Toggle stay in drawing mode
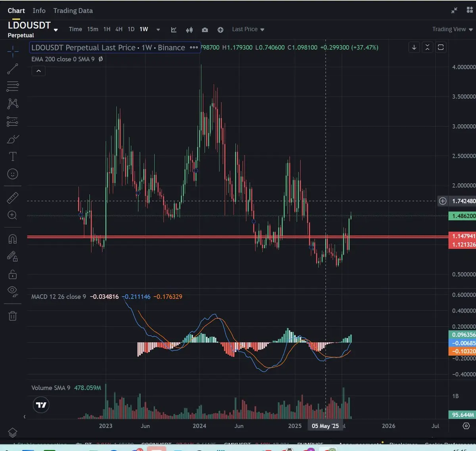Image resolution: width=476 pixels, height=451 pixels. coord(13,256)
